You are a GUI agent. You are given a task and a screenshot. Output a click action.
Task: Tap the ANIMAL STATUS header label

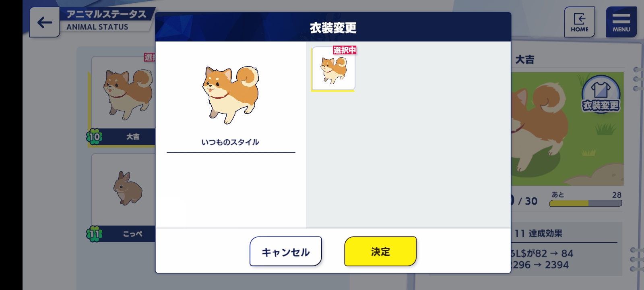coord(97,27)
